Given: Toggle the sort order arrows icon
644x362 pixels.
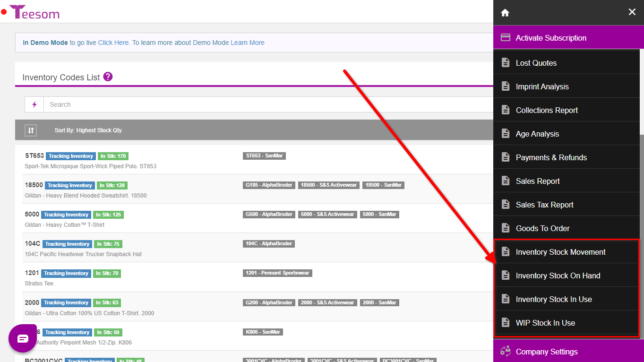Looking at the screenshot, I should [31, 130].
